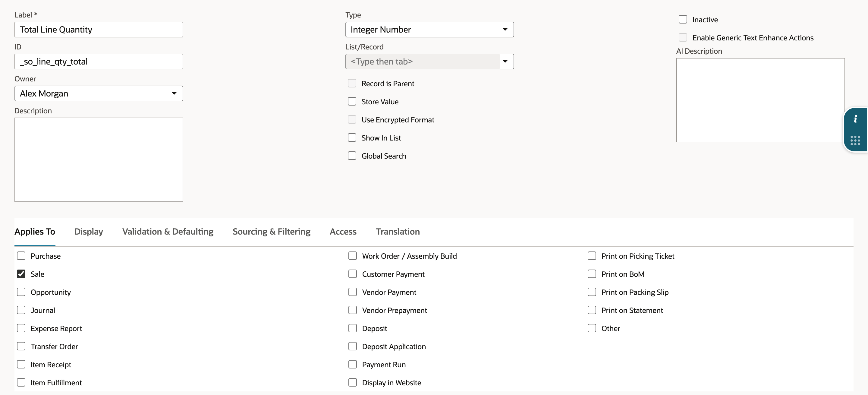Check the Other checkbox
The image size is (868, 395).
[x=592, y=328]
